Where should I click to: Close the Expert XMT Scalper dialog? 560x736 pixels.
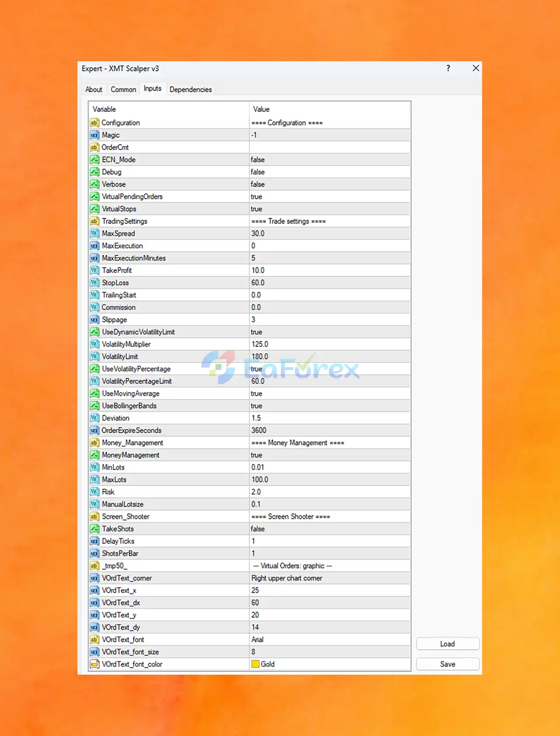[x=476, y=68]
